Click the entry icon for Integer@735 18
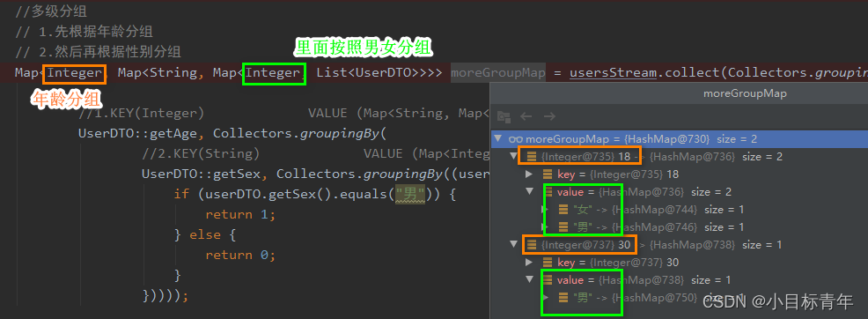 click(533, 157)
